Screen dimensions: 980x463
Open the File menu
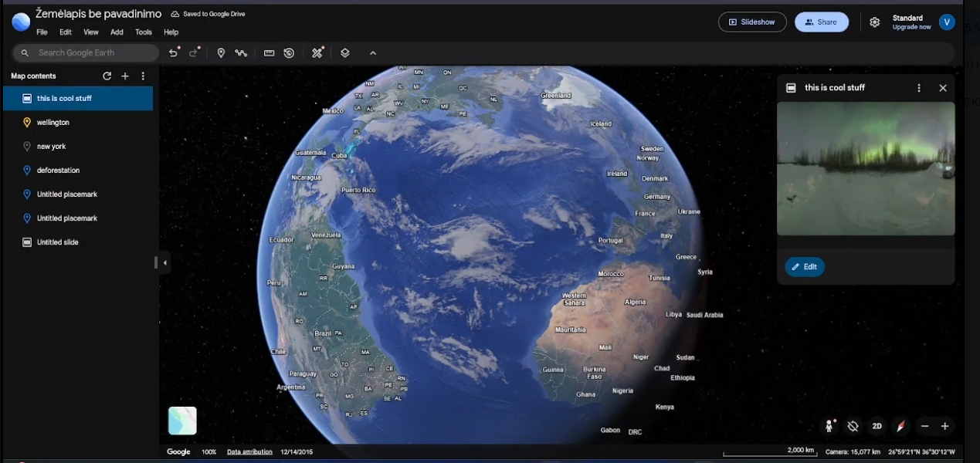point(42,32)
